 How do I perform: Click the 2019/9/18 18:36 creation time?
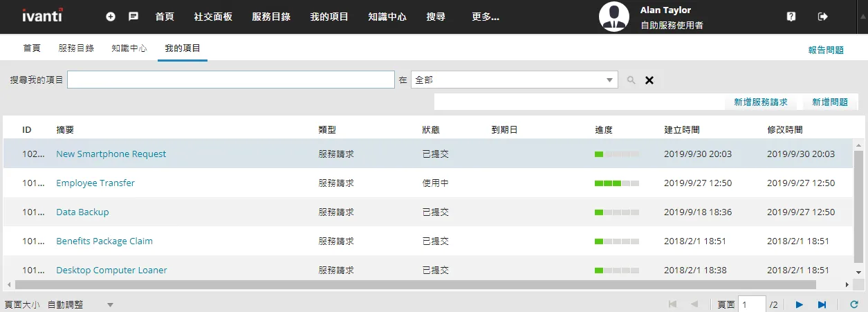tap(698, 212)
